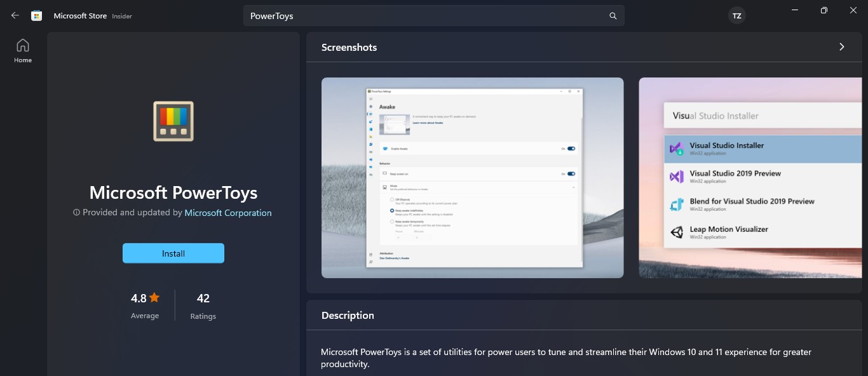Click the Insider label beside Microsoft Store
The height and width of the screenshot is (376, 868).
[123, 17]
